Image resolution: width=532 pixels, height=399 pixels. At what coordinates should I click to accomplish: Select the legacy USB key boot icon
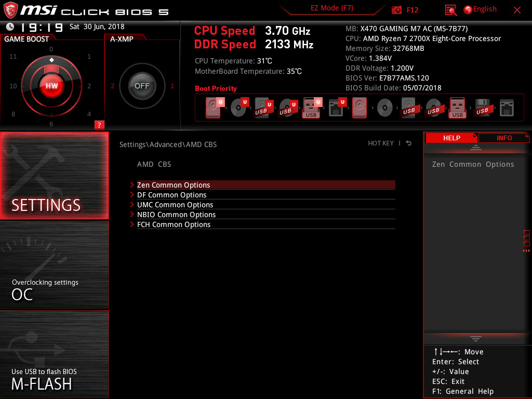pyautogui.click(x=458, y=108)
